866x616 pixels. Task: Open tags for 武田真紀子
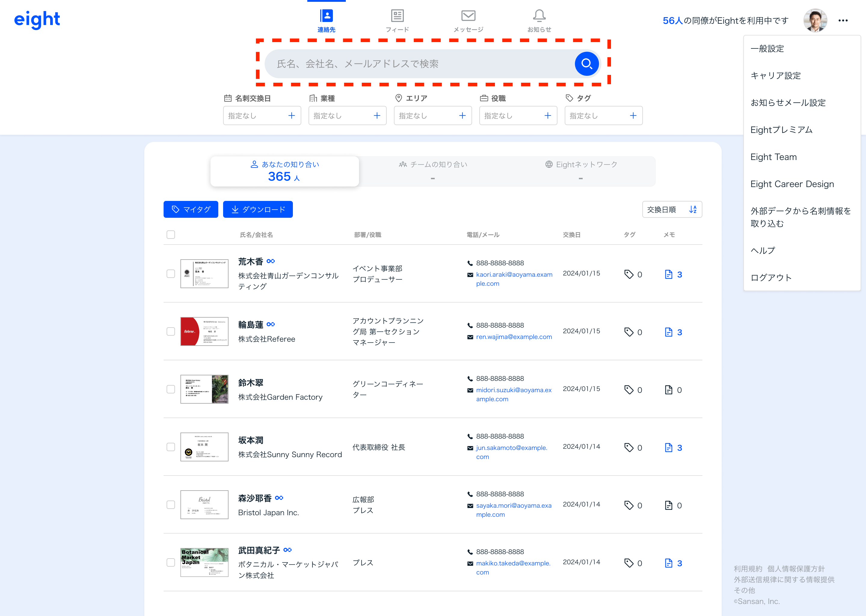[x=633, y=563]
